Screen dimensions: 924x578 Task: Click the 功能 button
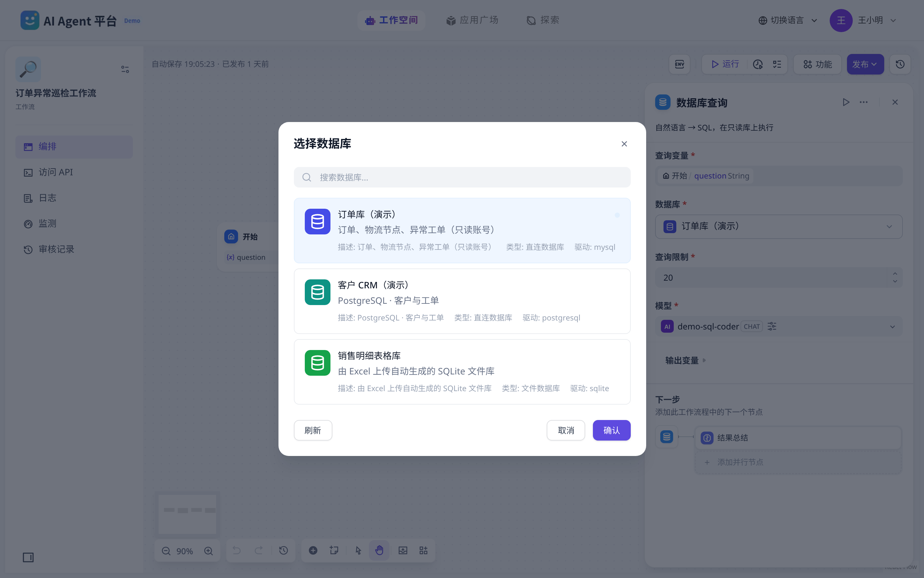pos(817,64)
